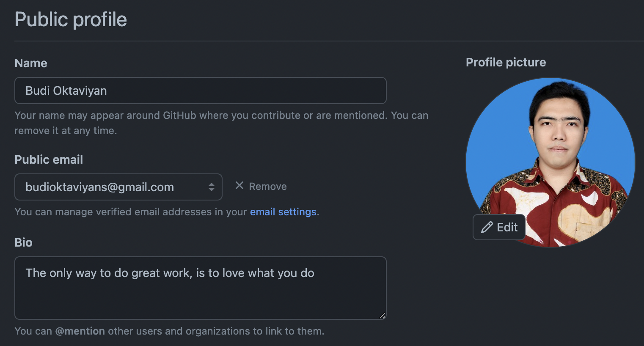
Task: Click the X icon next to Remove
Action: coord(239,185)
